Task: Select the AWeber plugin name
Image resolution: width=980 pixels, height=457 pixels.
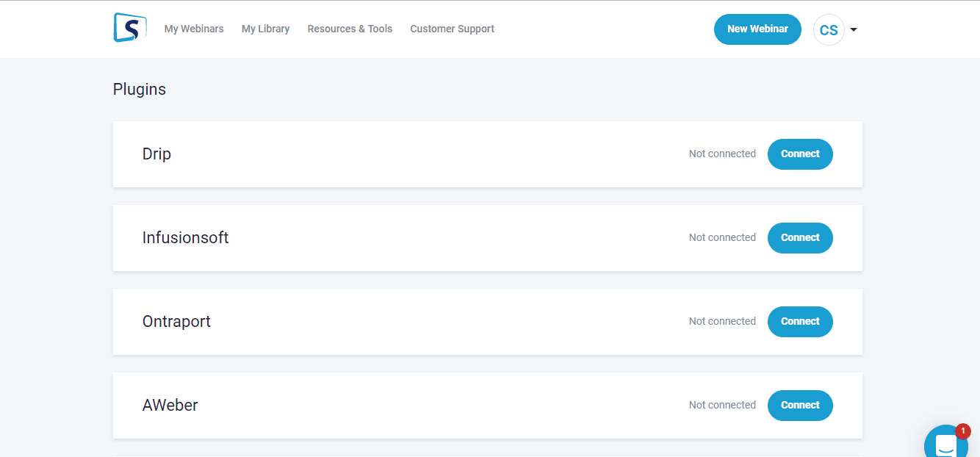Action: coord(170,406)
